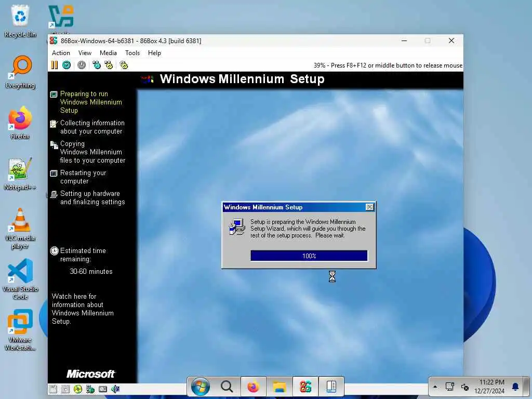Viewport: 532px width, 399px height.
Task: Select the Notepad++ desktop shortcut
Action: 20,174
